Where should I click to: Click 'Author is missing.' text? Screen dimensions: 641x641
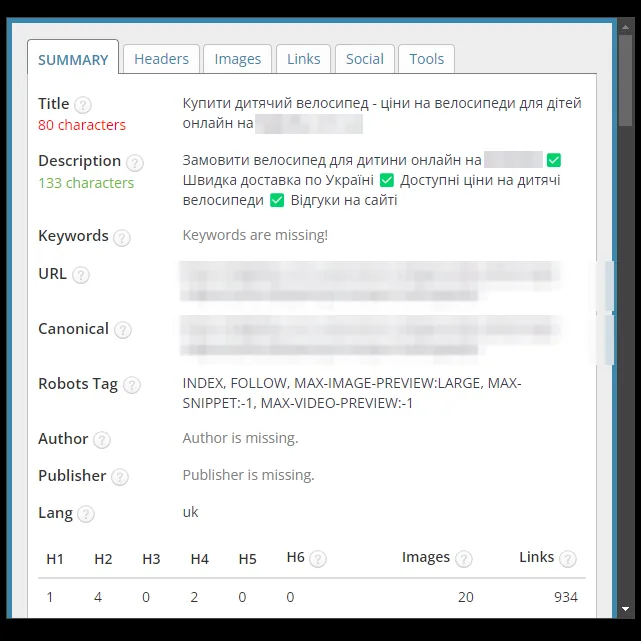click(240, 438)
